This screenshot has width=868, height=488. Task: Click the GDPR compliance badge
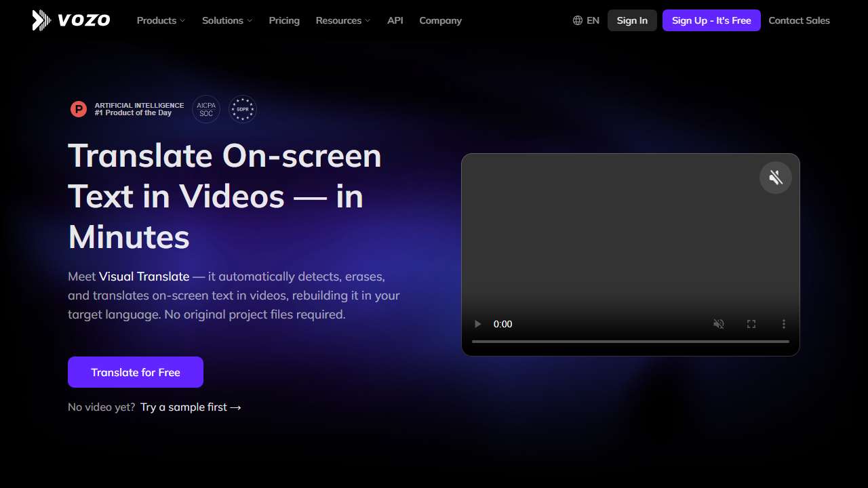243,109
